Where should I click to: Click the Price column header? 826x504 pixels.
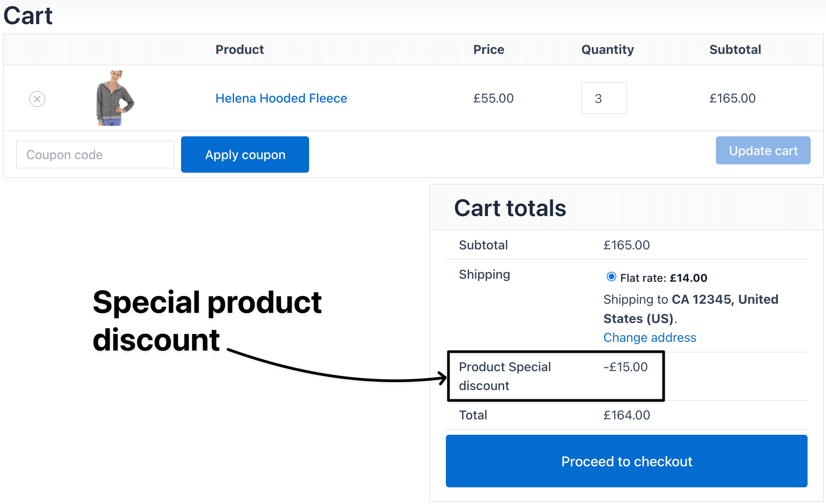pyautogui.click(x=488, y=50)
